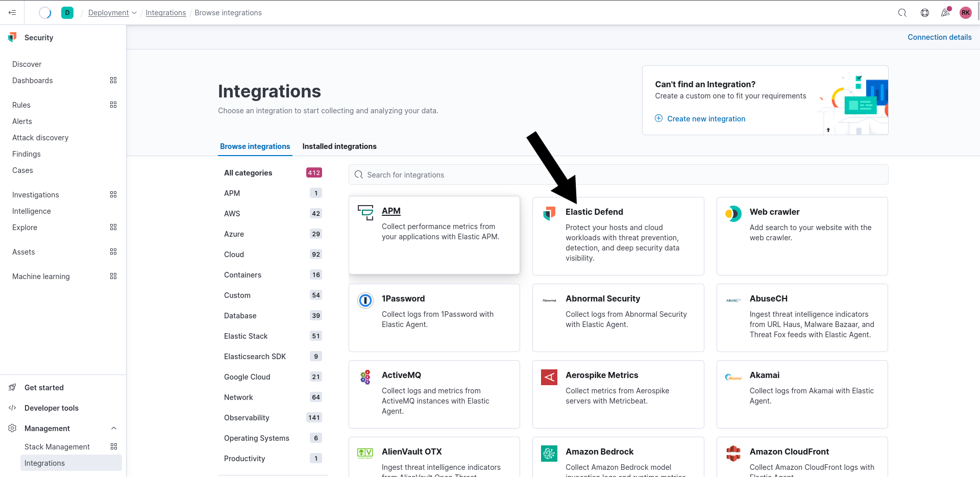980x477 pixels.
Task: Click the Management gear icon
Action: click(x=13, y=428)
